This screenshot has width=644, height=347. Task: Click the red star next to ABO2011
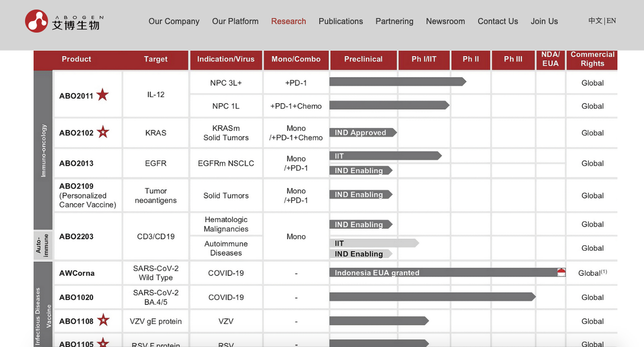pos(103,95)
